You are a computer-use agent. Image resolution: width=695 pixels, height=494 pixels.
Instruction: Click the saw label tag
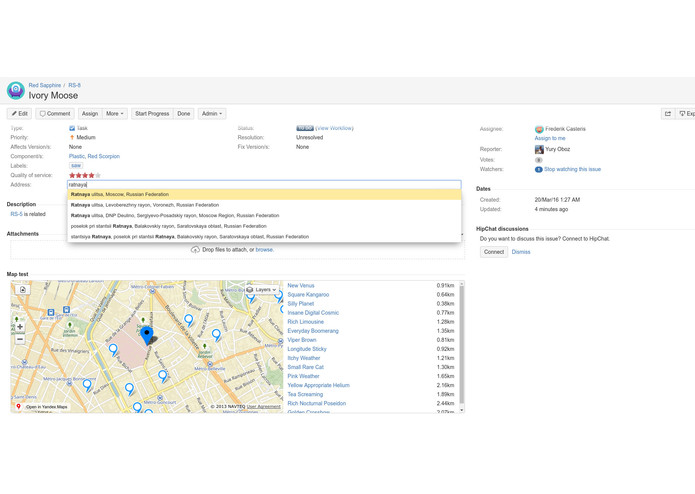(x=76, y=166)
